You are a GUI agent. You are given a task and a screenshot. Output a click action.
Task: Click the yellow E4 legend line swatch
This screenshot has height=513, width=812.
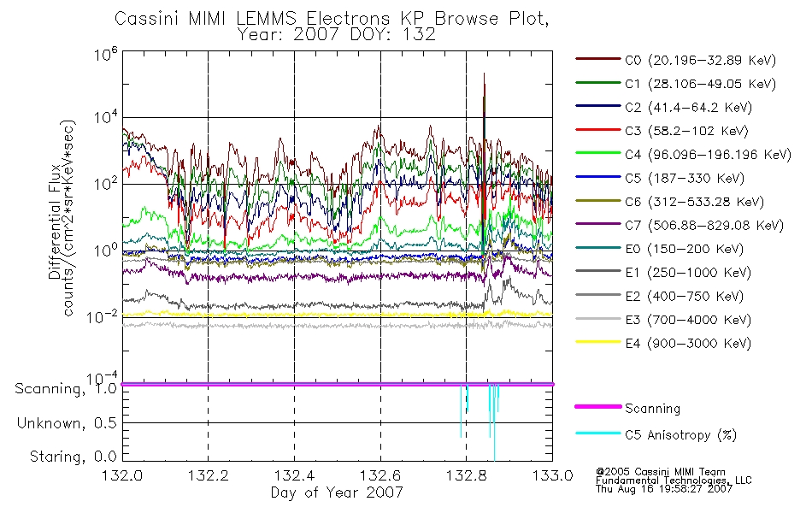pos(598,341)
